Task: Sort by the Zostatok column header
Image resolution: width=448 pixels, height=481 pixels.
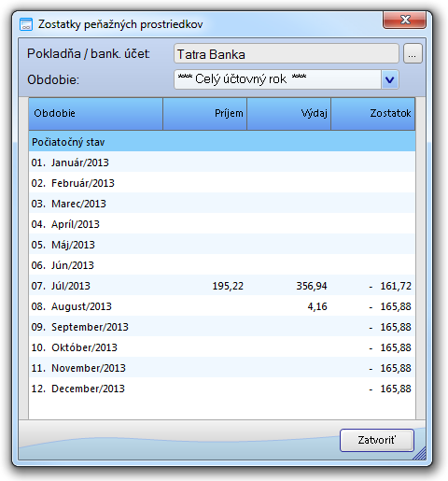Action: pos(373,114)
